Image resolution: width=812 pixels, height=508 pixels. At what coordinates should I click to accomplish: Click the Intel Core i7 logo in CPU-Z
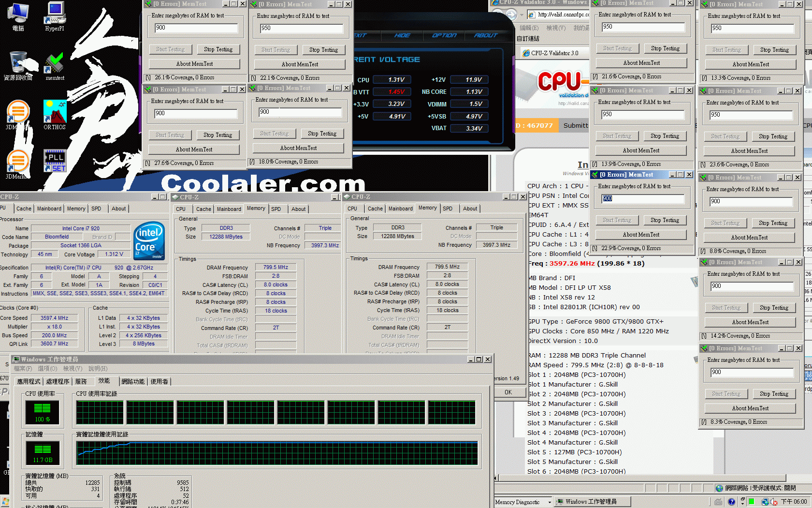point(149,241)
